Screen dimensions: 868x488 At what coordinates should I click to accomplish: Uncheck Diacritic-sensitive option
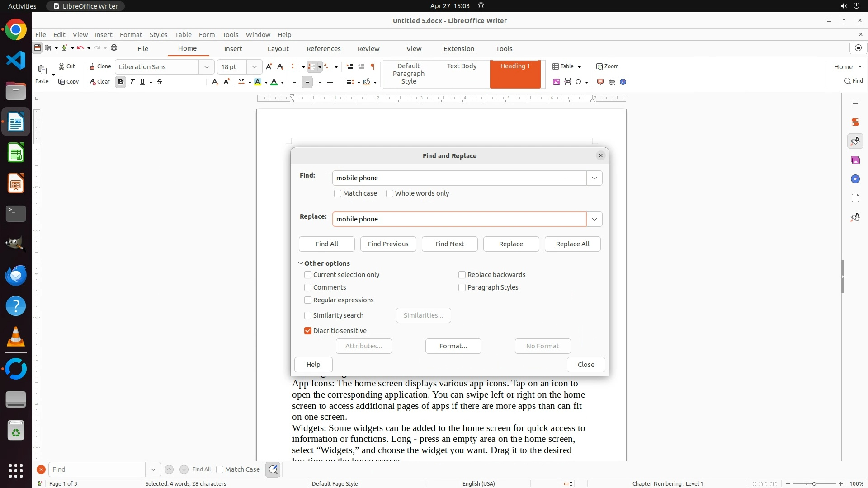point(308,331)
